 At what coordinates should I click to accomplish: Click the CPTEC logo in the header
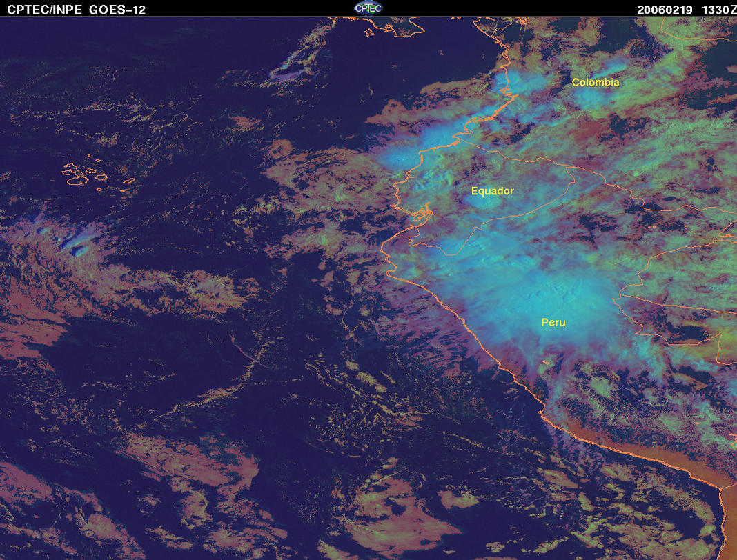point(368,8)
